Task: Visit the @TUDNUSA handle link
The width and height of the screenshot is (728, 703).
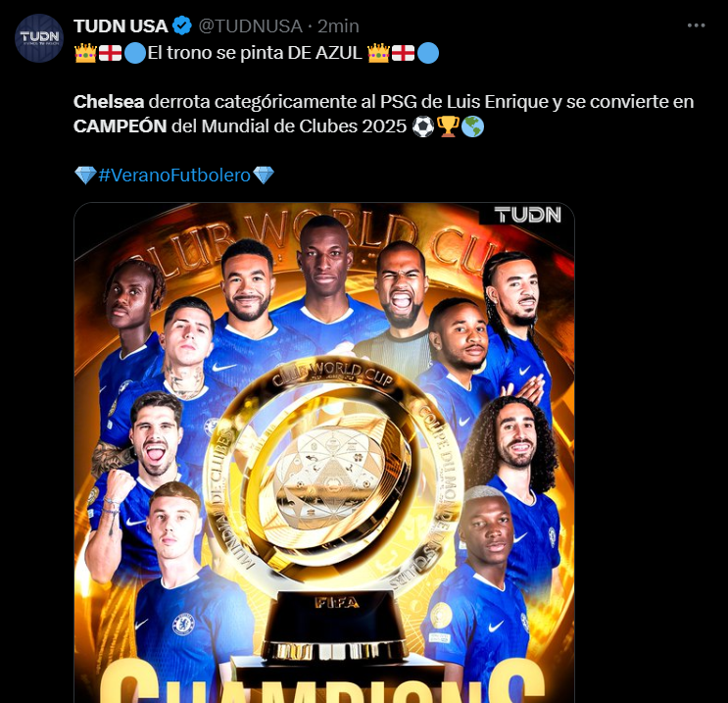Action: [250, 26]
